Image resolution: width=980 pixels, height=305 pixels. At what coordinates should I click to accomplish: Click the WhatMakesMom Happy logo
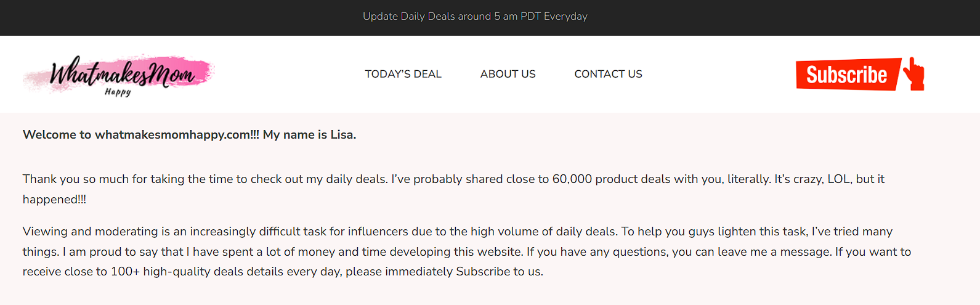point(118,75)
